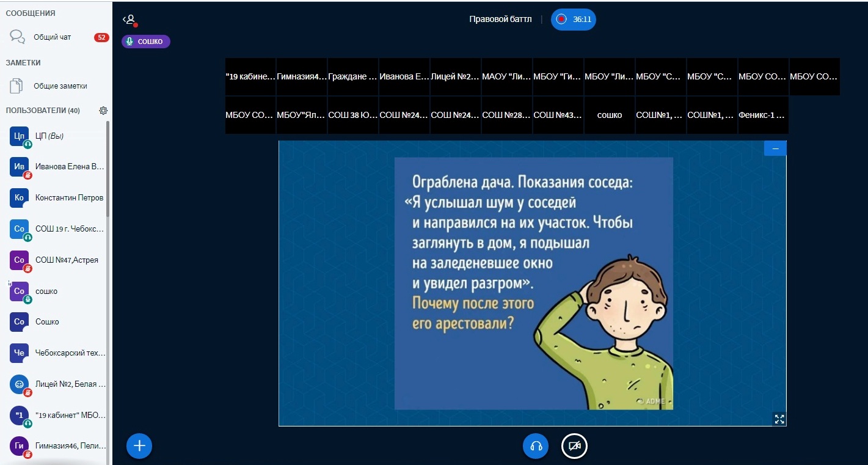
Task: Open the plus Actions menu button
Action: pyautogui.click(x=139, y=446)
